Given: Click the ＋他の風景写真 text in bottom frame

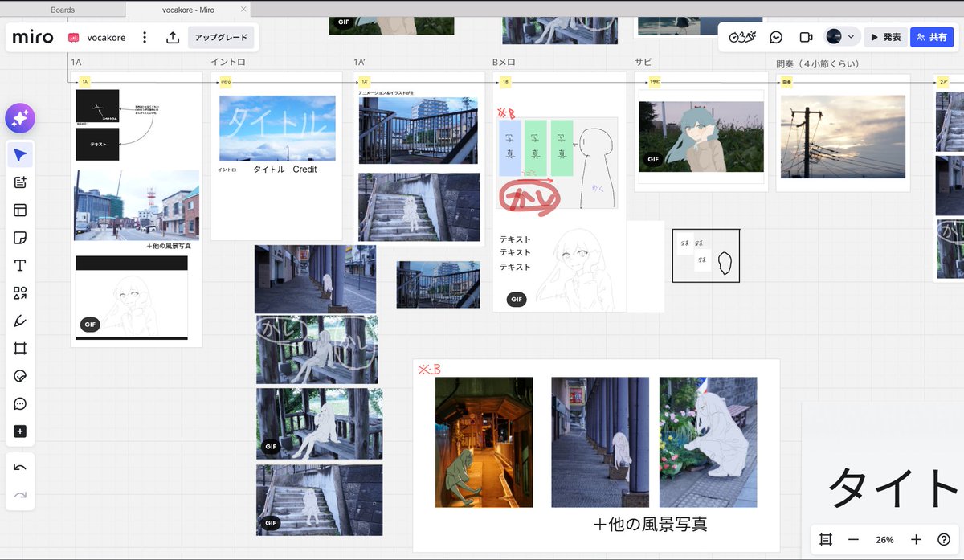Looking at the screenshot, I should (x=650, y=524).
